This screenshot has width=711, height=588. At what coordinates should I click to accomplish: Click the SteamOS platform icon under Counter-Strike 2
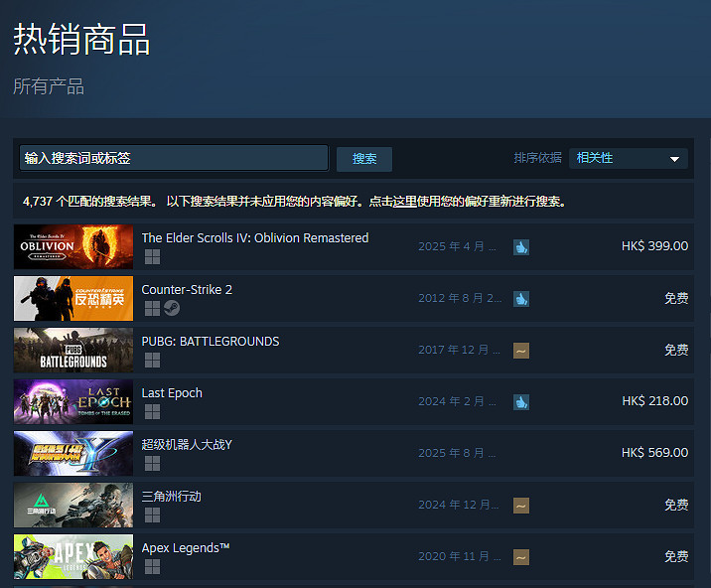click(x=171, y=308)
